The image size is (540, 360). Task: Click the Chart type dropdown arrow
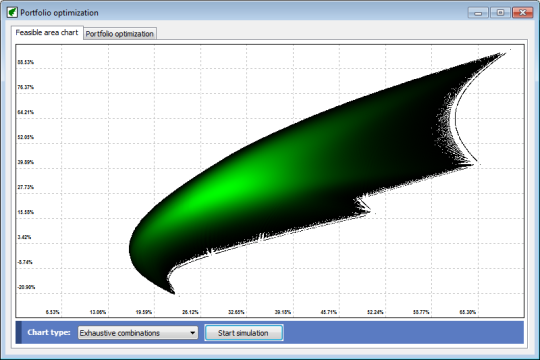tap(193, 333)
